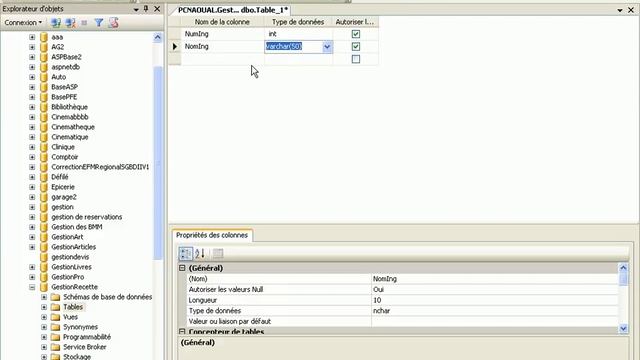Collapse the GestionRecette database node
640x360 pixels.
[32, 287]
